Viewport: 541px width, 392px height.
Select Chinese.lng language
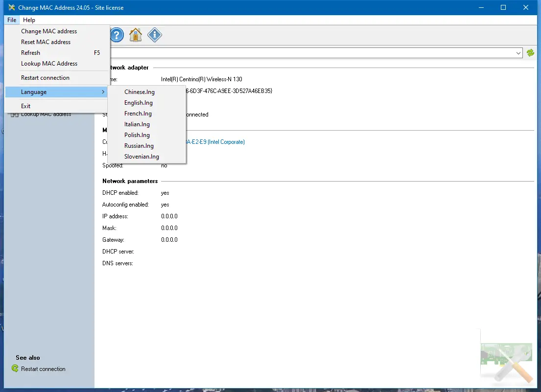pyautogui.click(x=147, y=92)
